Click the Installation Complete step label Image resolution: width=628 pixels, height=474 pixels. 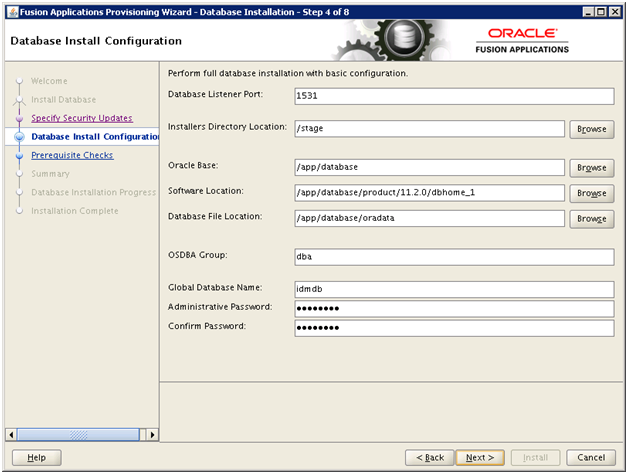pyautogui.click(x=75, y=211)
